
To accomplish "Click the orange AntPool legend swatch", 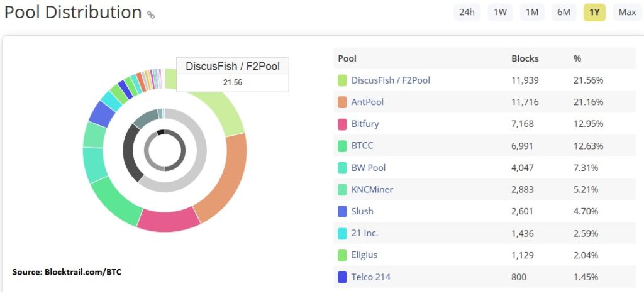I will point(342,102).
